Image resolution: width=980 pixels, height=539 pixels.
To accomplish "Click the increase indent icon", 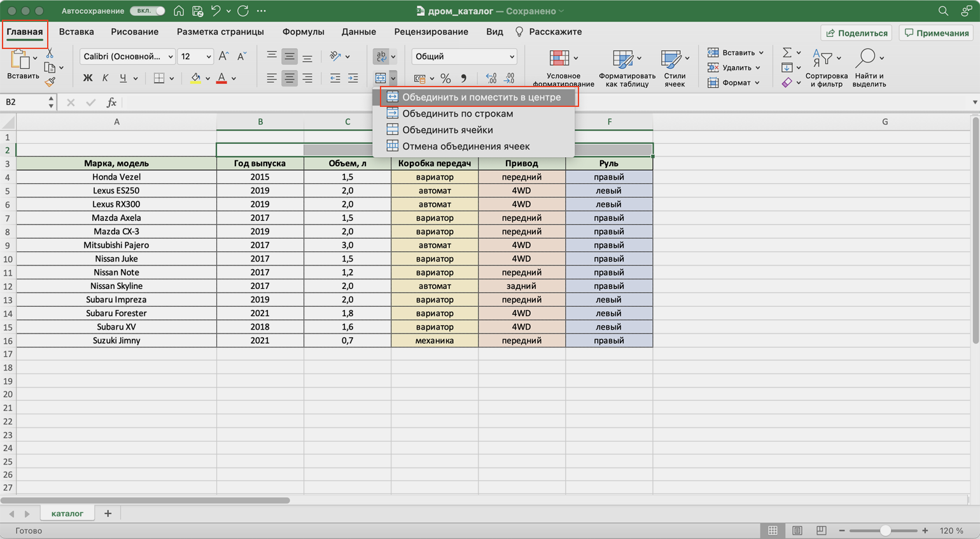I will [353, 78].
